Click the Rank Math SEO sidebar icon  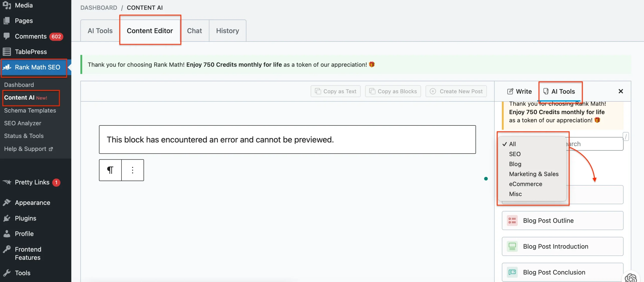click(x=7, y=67)
